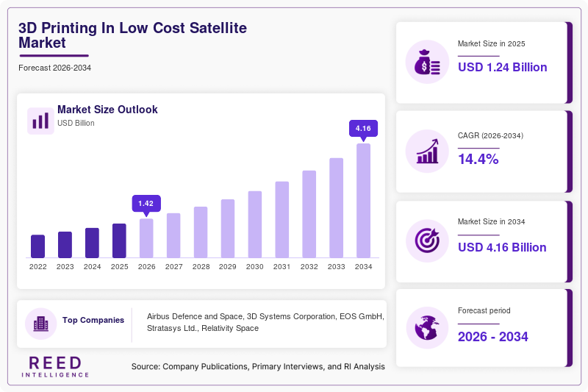Click the REED Intelligence logo

[x=55, y=367]
